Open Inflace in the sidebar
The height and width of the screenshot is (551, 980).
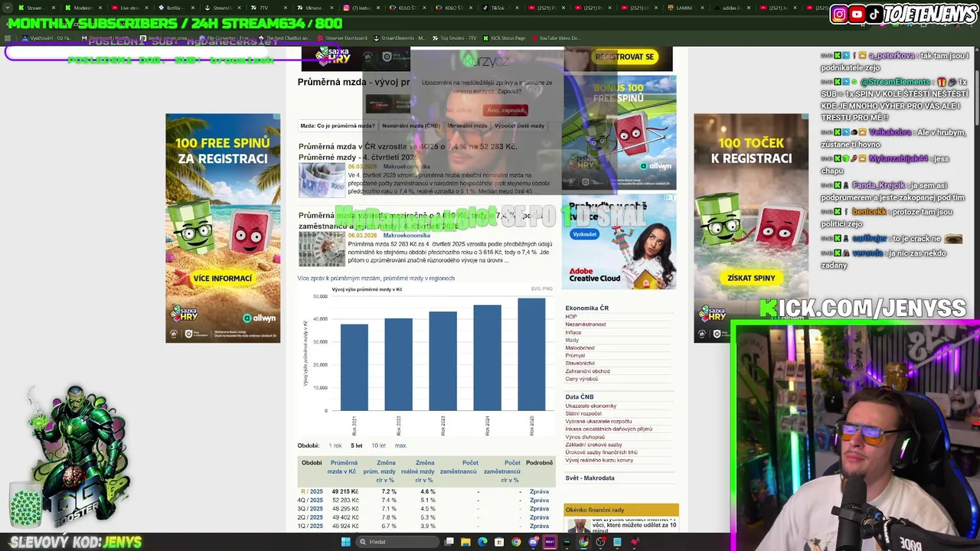573,332
